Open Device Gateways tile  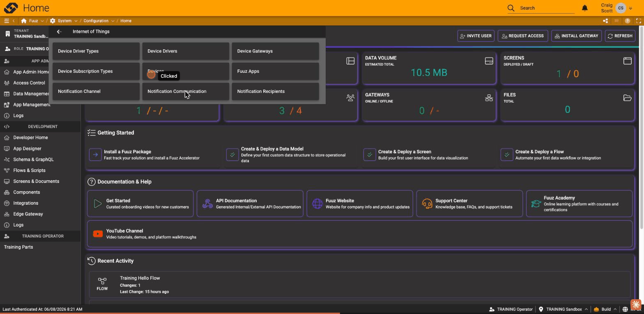(275, 51)
